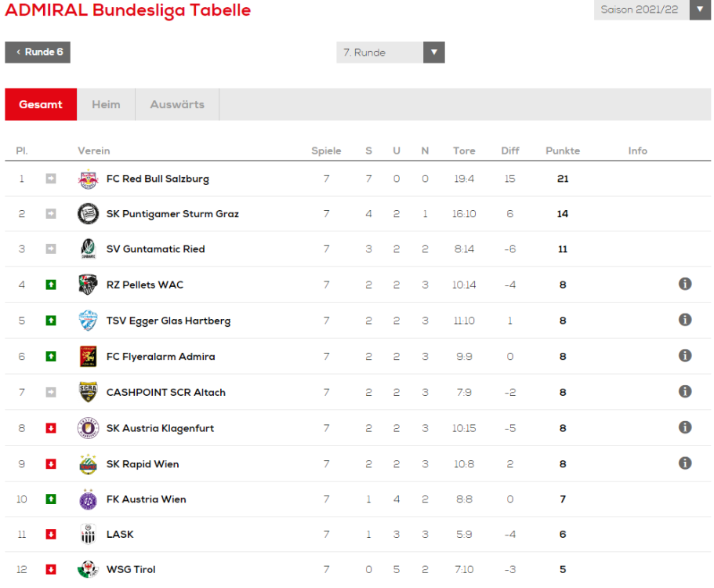Viewport: 714px width, 588px height.
Task: Show info for TSV Egger Glas Hartberg
Action: 685,320
